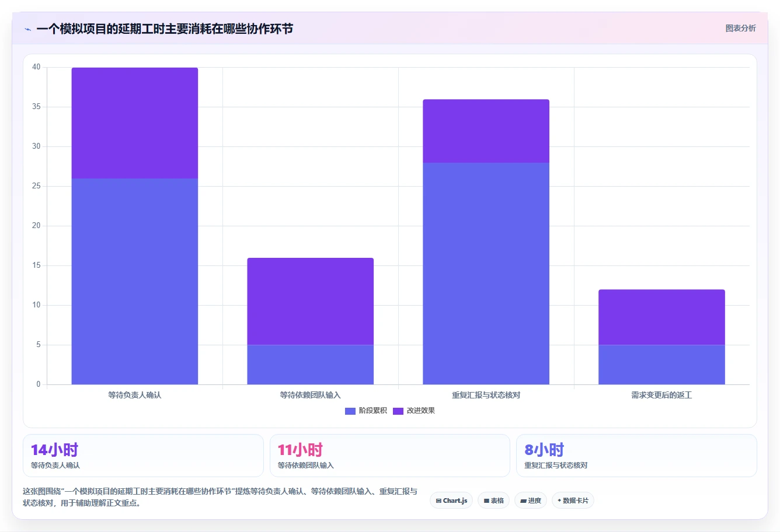This screenshot has width=780, height=532.
Task: Click the y-axis tick label 15
Action: [36, 265]
